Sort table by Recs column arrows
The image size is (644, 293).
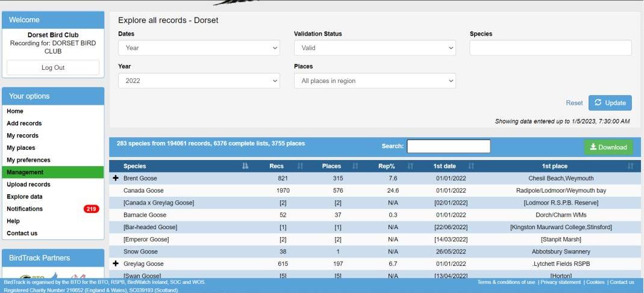(x=300, y=166)
